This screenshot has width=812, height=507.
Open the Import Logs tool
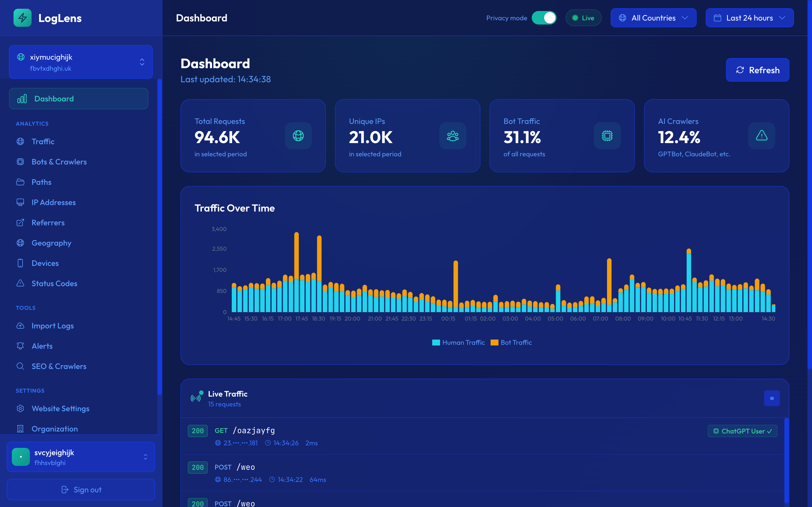tap(53, 326)
